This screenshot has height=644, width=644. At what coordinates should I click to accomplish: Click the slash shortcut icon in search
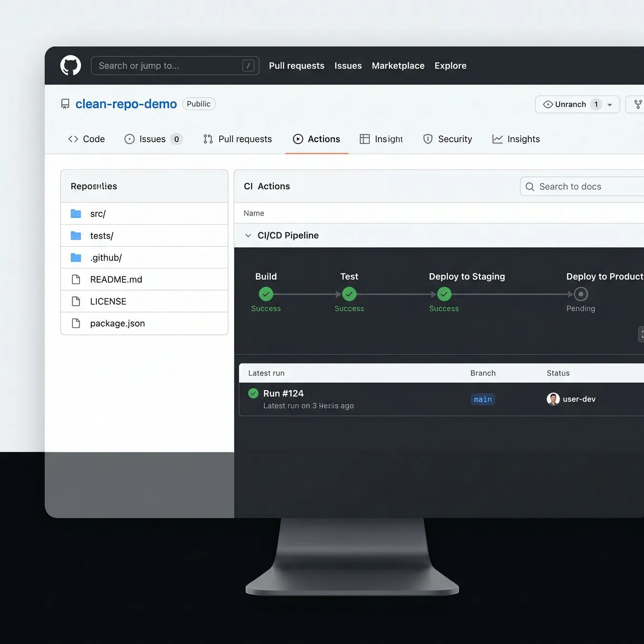[248, 65]
